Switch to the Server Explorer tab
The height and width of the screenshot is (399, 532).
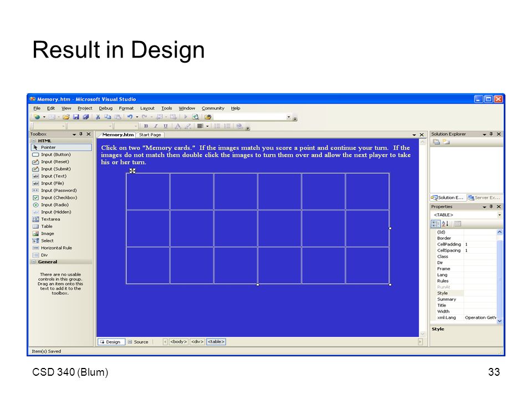[484, 197]
